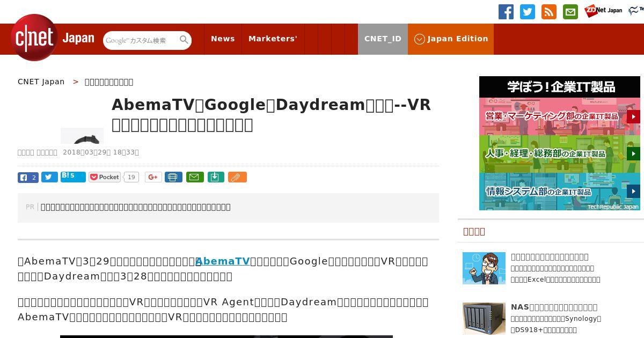Share article on Facebook button with count 2
This screenshot has width=644, height=338.
[28, 177]
